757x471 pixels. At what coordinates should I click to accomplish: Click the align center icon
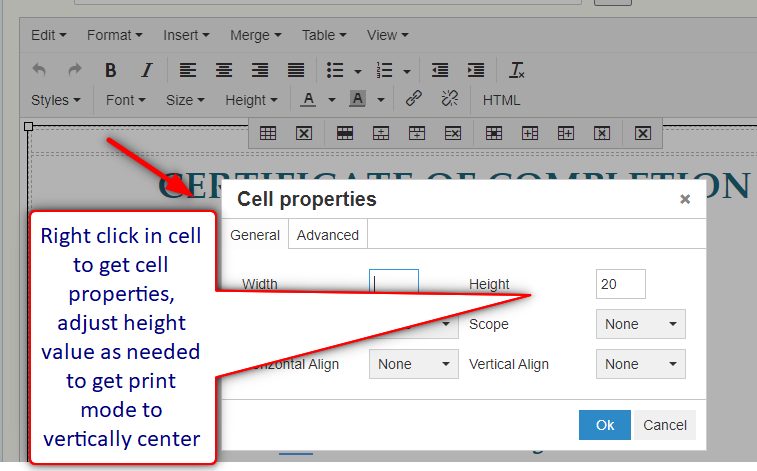click(x=224, y=70)
